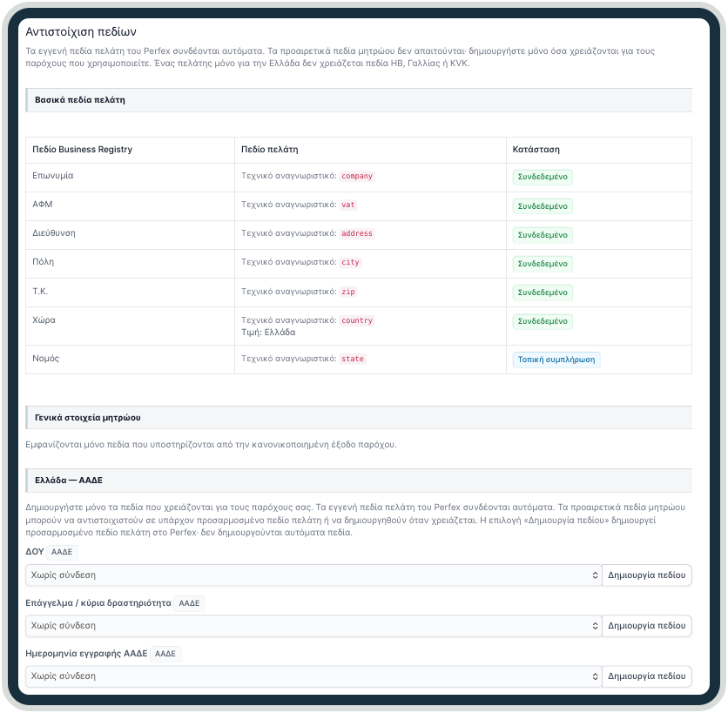Click the Συνδεδεμένο badge in ΑΦΜ row

543,206
